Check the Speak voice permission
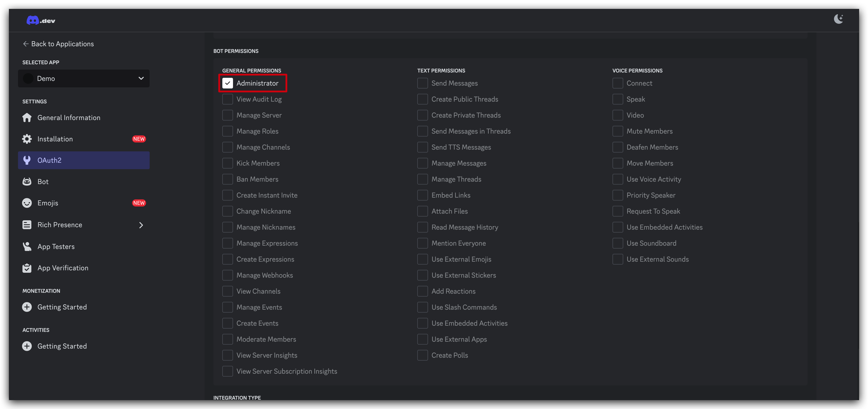Screen dimensions: 868x409 coord(618,99)
